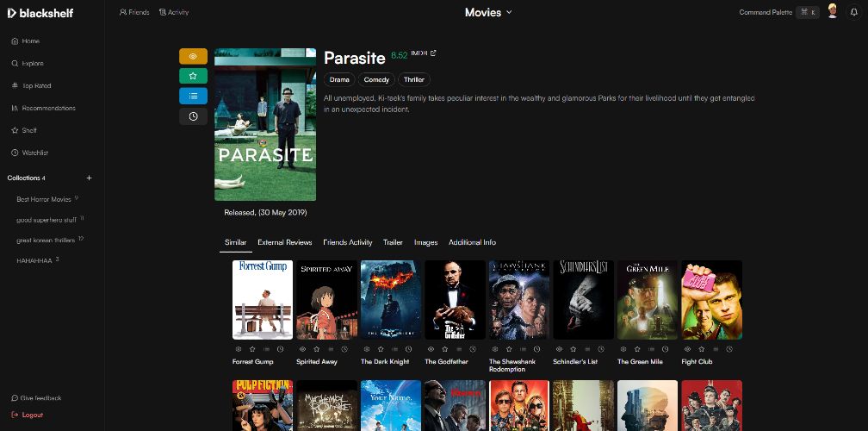Screen dimensions: 868x431
Task: Click the blackshelf logo
Action: click(x=40, y=13)
